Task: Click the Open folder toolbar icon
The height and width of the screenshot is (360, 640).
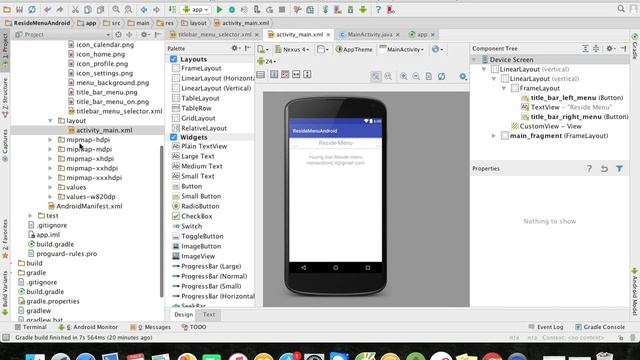Action: (x=7, y=9)
